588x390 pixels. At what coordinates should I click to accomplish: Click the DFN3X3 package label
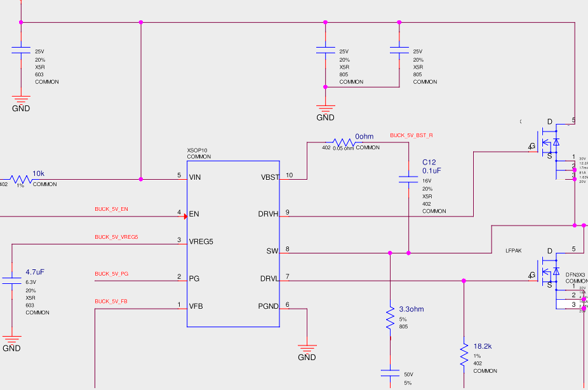coord(575,275)
